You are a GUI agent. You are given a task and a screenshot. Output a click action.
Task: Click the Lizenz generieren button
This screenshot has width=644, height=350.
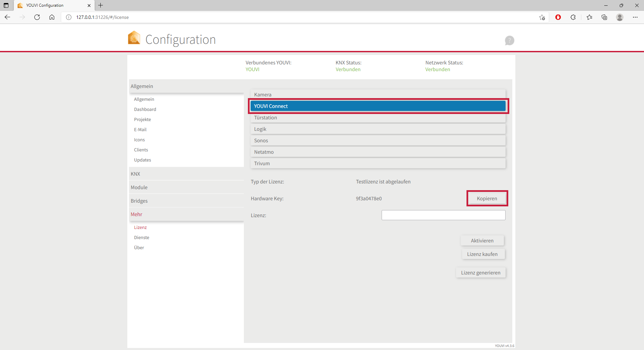coord(481,272)
